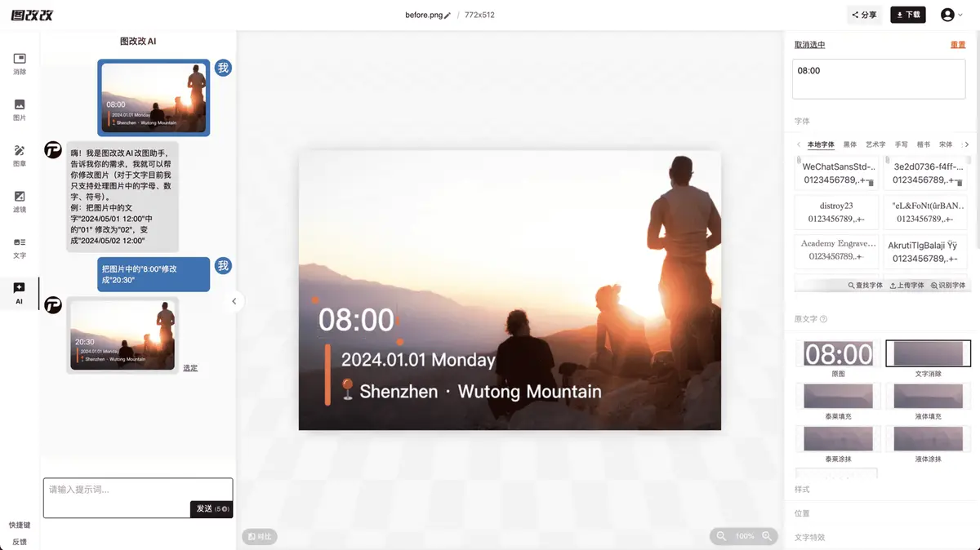980x550 pixels.
Task: Select the distroy23 font card
Action: [837, 212]
